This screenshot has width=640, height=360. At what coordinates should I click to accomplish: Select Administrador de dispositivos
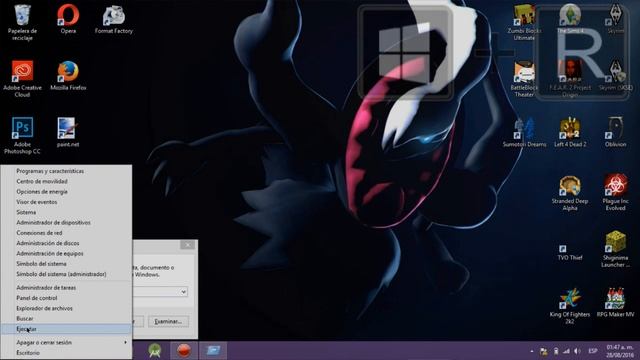[x=66, y=222]
